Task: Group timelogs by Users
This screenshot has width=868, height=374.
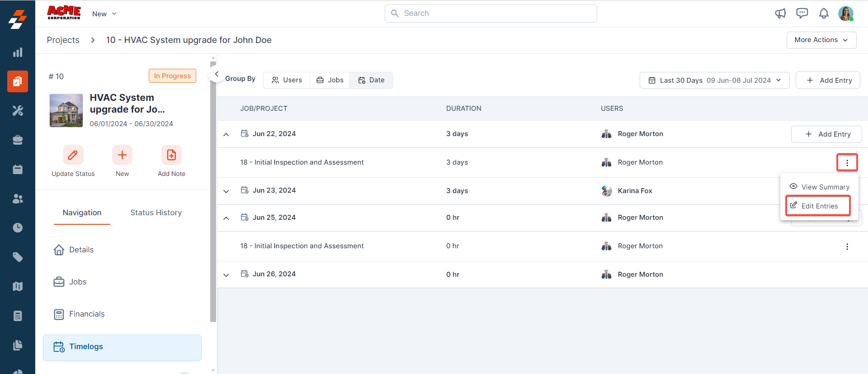Action: (x=287, y=80)
